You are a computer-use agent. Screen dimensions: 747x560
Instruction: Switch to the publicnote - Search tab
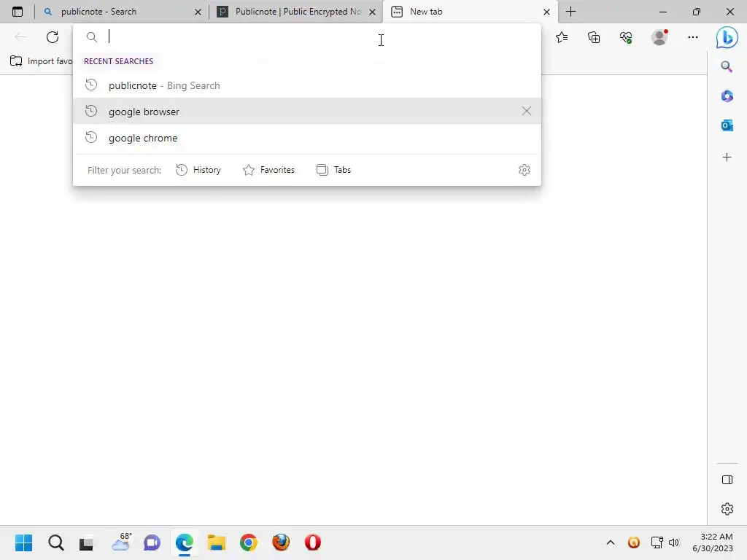tap(122, 12)
